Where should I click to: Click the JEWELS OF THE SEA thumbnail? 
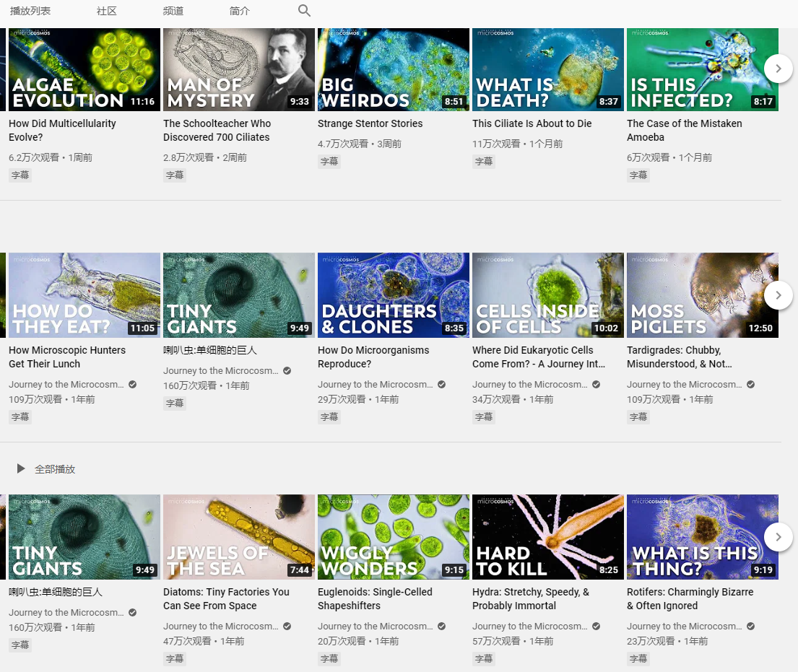pyautogui.click(x=239, y=537)
